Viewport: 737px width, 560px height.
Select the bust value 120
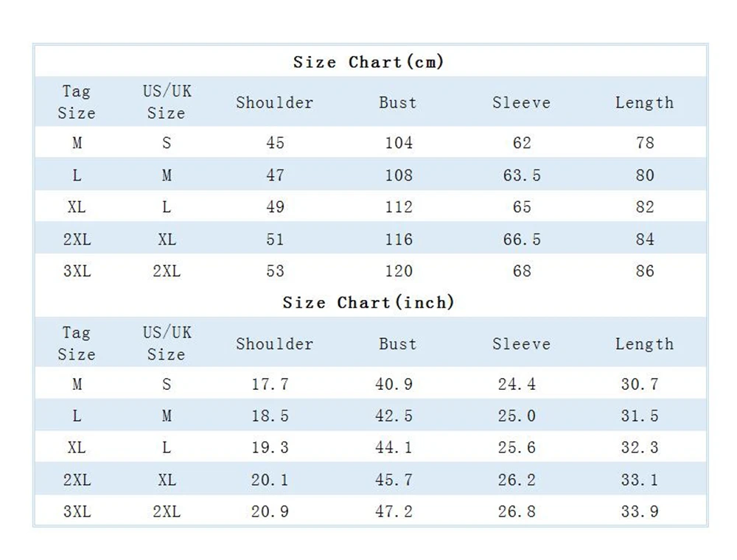(399, 270)
